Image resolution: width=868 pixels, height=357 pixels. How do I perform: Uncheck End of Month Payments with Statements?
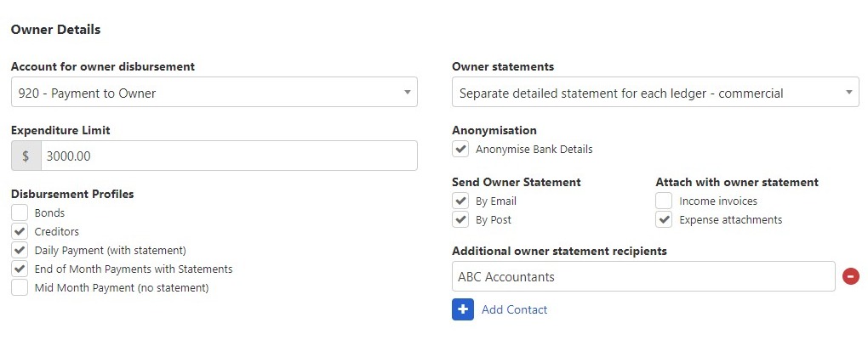(x=20, y=269)
